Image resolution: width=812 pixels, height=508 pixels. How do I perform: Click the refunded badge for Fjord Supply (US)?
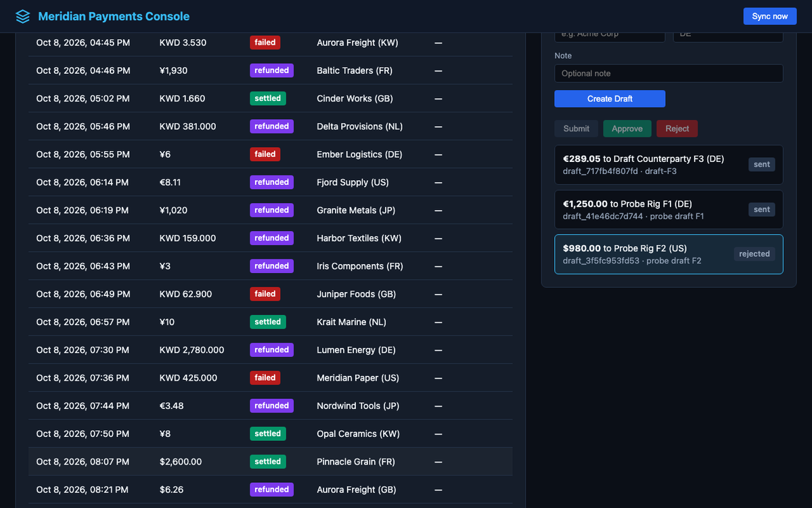pyautogui.click(x=272, y=182)
